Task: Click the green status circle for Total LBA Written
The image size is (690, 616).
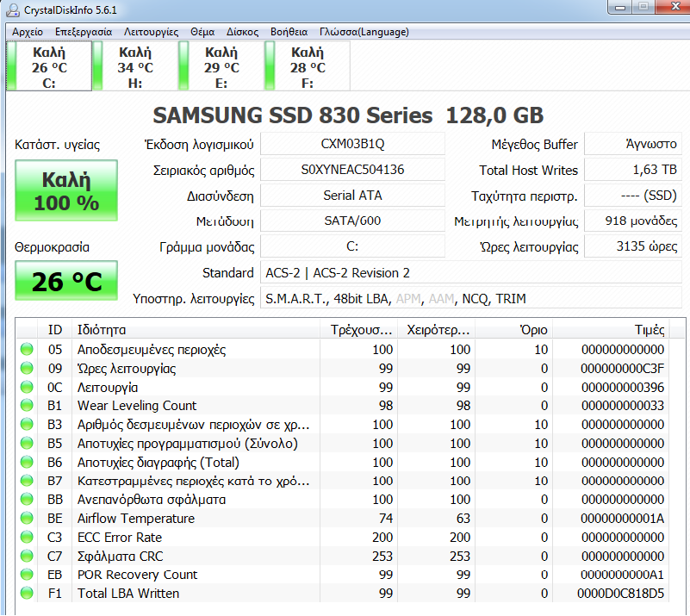Action: pyautogui.click(x=27, y=593)
